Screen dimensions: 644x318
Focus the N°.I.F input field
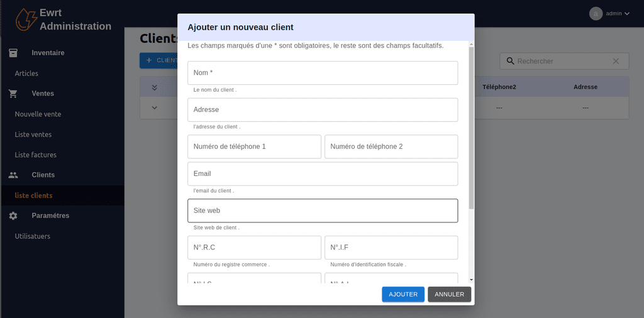pos(391,248)
